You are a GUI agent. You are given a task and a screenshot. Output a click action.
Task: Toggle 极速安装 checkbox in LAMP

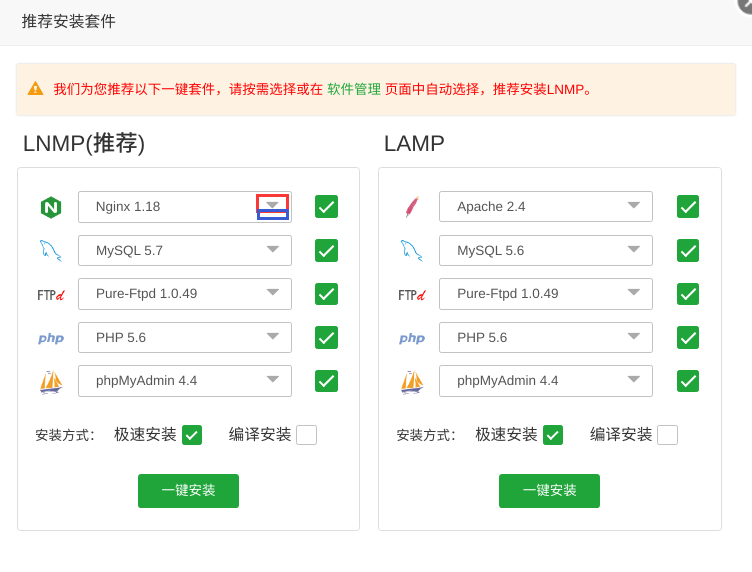(553, 435)
